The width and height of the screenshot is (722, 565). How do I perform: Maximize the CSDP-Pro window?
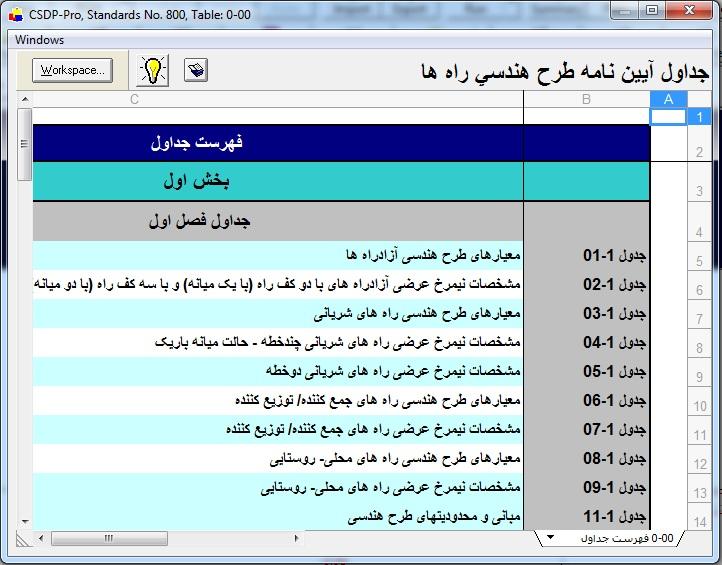652,10
